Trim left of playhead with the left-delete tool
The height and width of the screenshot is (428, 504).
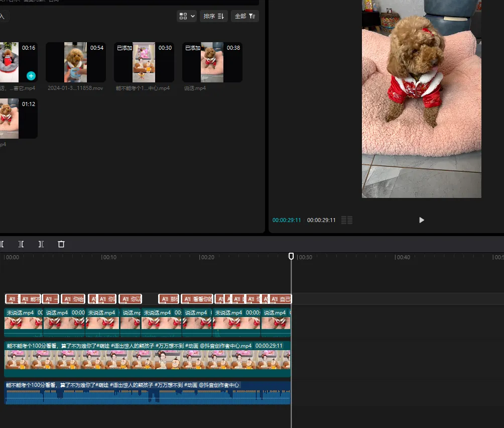point(21,244)
